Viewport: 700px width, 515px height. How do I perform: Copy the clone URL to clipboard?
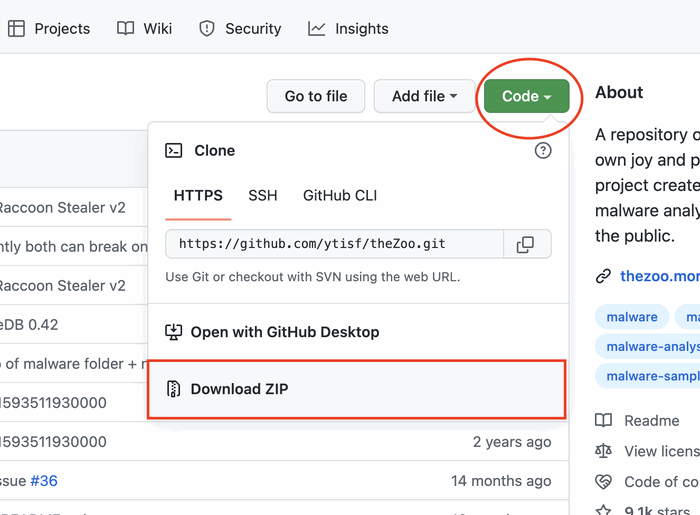[527, 244]
